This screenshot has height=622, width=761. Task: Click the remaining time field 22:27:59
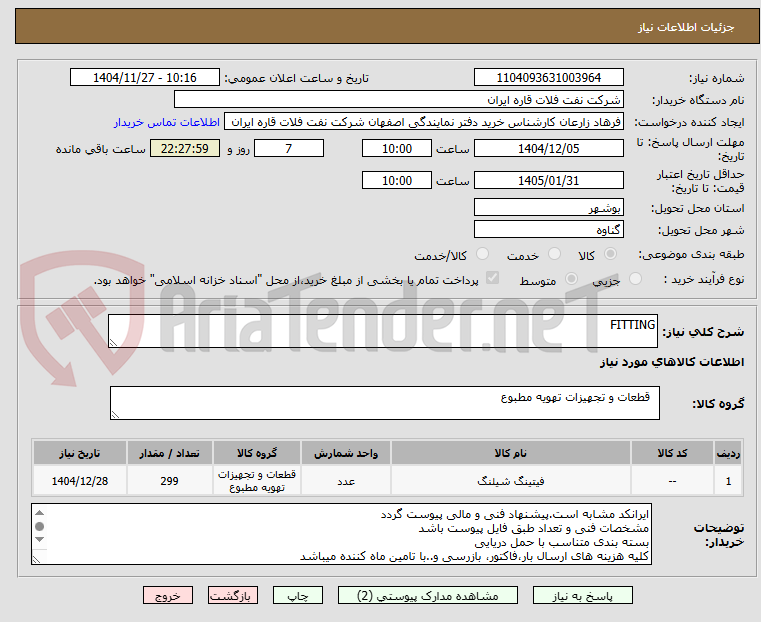[184, 148]
